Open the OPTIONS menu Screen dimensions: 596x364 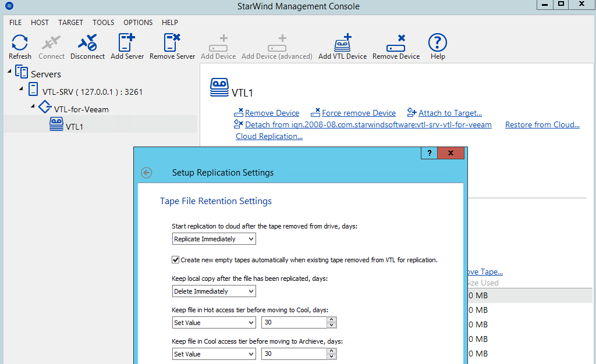(x=137, y=23)
